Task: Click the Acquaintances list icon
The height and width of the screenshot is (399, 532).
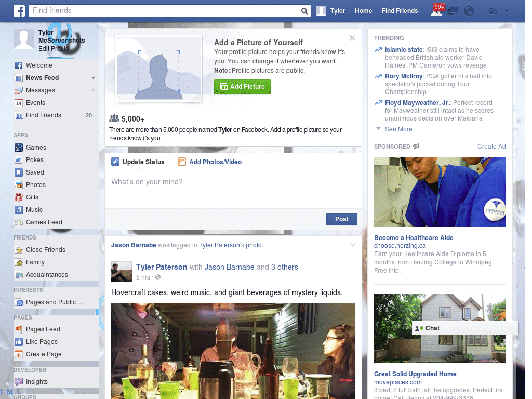Action: [x=19, y=275]
